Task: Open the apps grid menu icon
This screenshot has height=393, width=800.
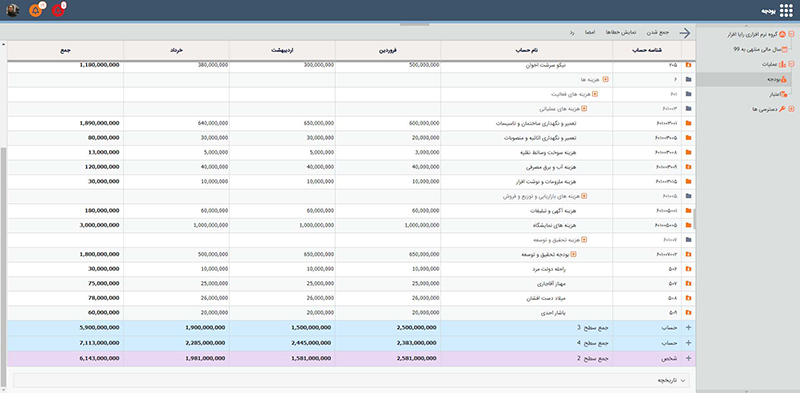Action: (x=786, y=10)
